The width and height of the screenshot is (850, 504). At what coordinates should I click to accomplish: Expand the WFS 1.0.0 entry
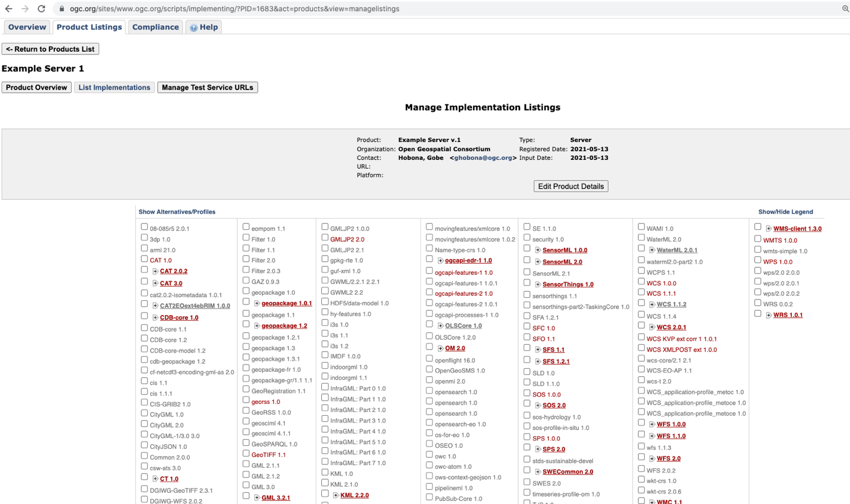[x=652, y=424]
